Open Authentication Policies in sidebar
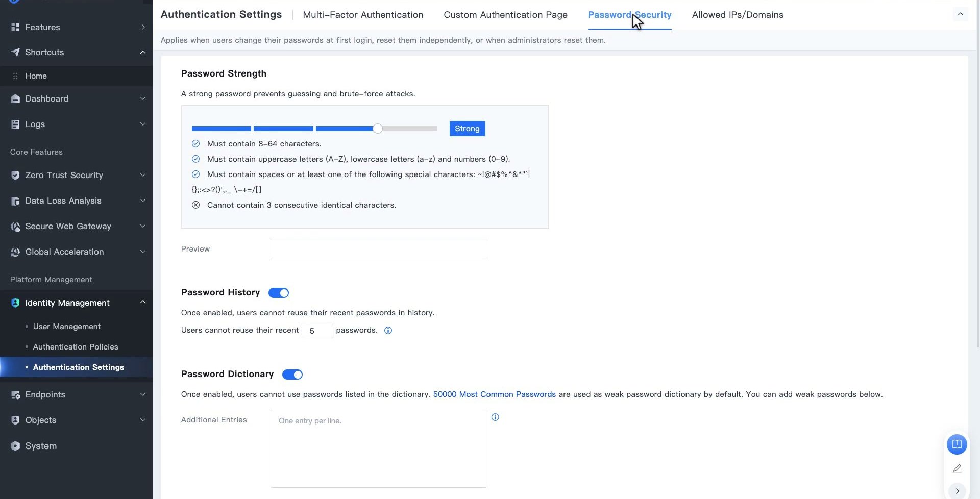The height and width of the screenshot is (499, 980). pos(76,347)
